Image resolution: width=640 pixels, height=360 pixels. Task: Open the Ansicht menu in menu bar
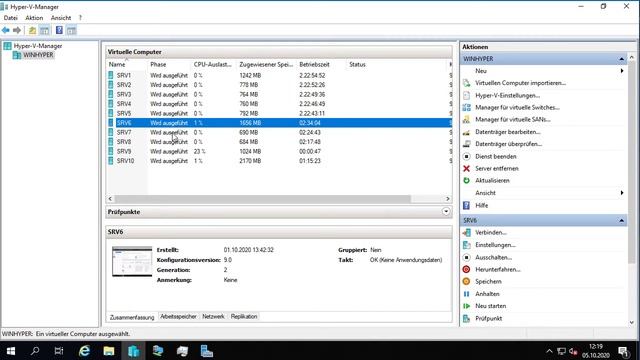point(61,18)
